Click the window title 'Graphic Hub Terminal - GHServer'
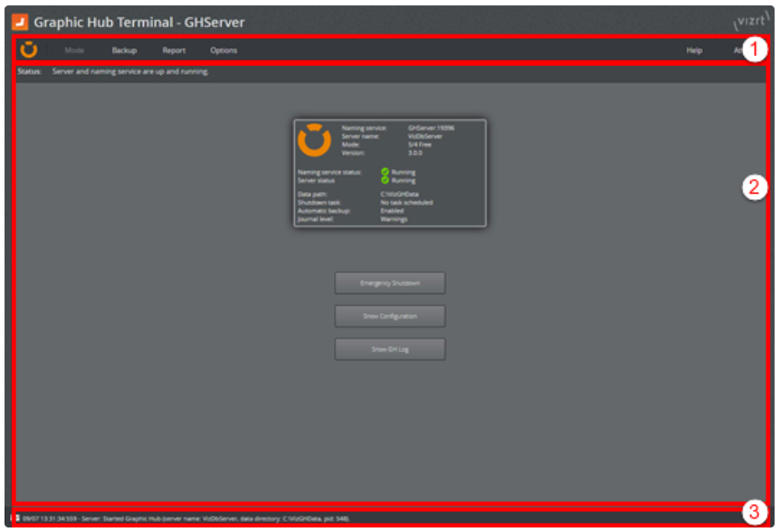 tap(139, 23)
